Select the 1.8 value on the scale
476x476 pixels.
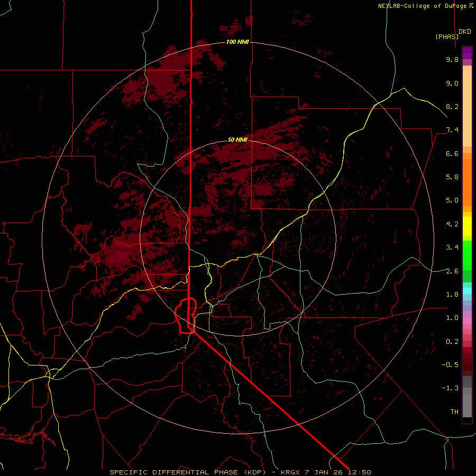point(452,294)
